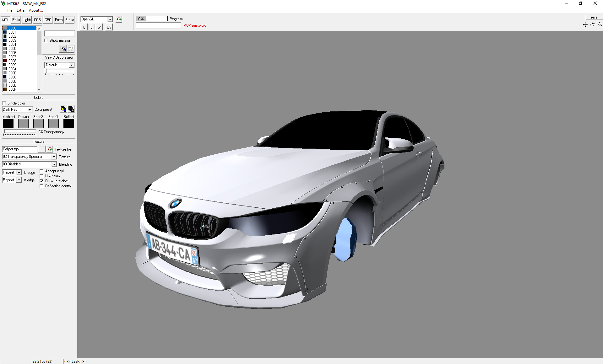Click the paste material icon

point(71,49)
